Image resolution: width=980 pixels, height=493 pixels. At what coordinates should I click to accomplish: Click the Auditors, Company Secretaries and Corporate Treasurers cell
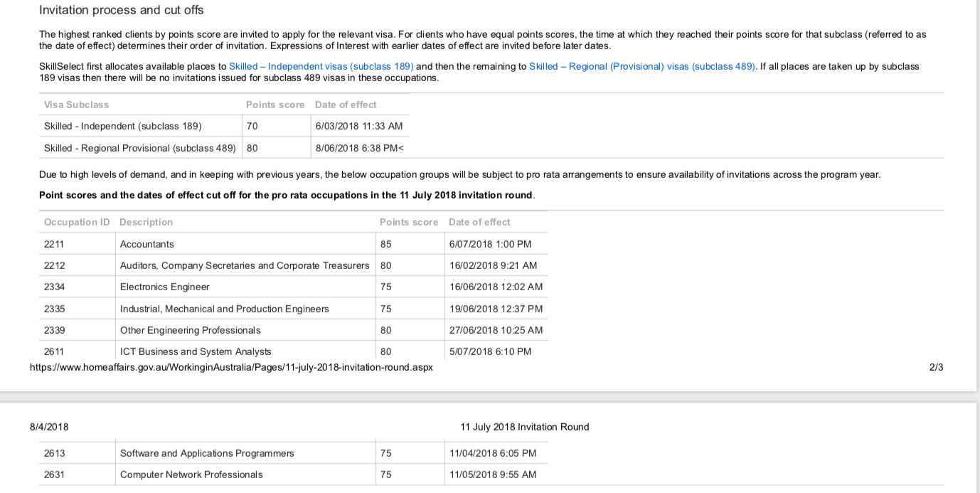point(245,265)
